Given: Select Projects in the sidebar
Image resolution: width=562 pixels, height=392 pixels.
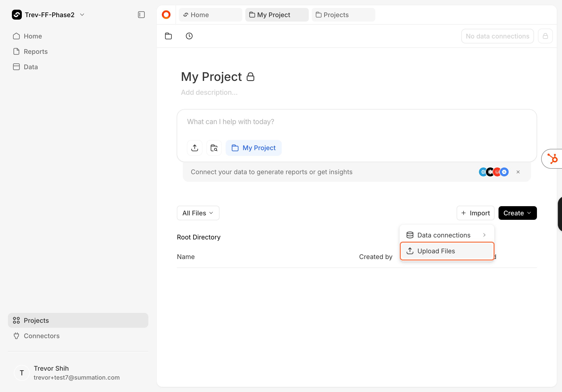Looking at the screenshot, I should [x=78, y=320].
